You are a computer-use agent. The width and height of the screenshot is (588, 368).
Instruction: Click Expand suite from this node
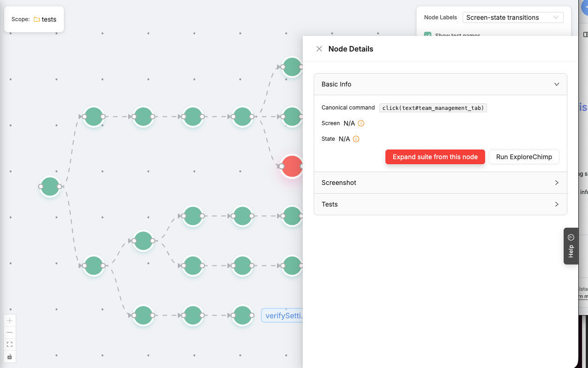coord(435,157)
